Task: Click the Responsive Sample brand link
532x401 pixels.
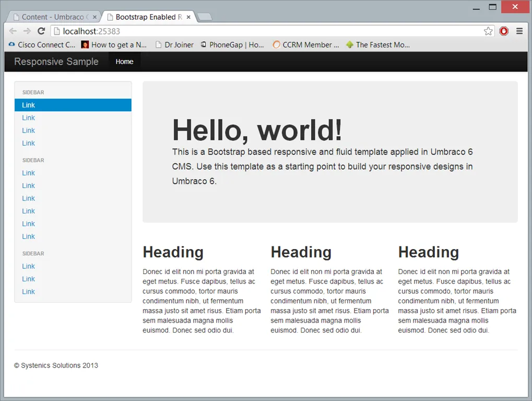Action: (56, 62)
